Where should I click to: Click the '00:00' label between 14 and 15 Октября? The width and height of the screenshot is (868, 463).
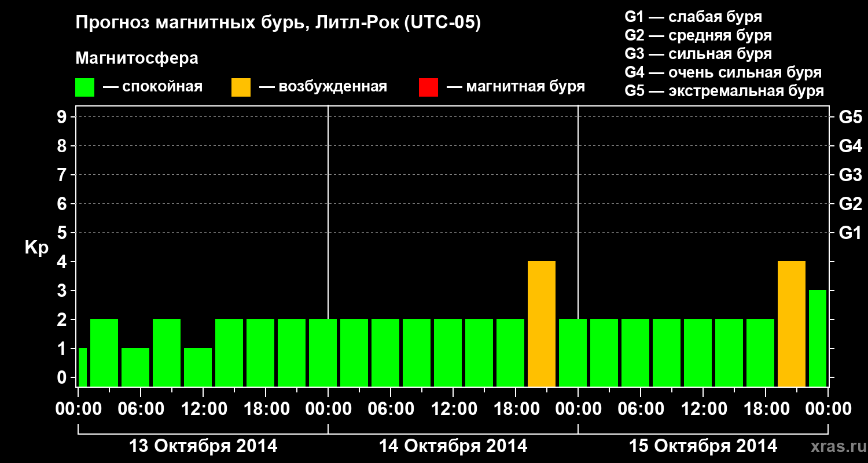tap(578, 409)
